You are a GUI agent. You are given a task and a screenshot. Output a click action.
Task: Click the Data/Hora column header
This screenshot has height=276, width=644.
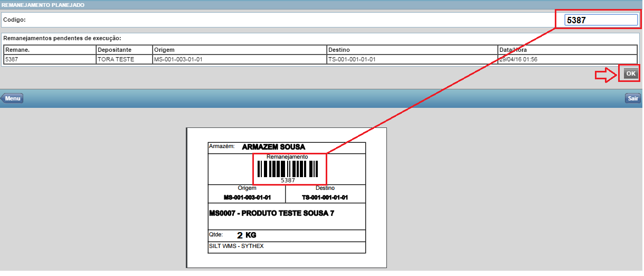567,50
